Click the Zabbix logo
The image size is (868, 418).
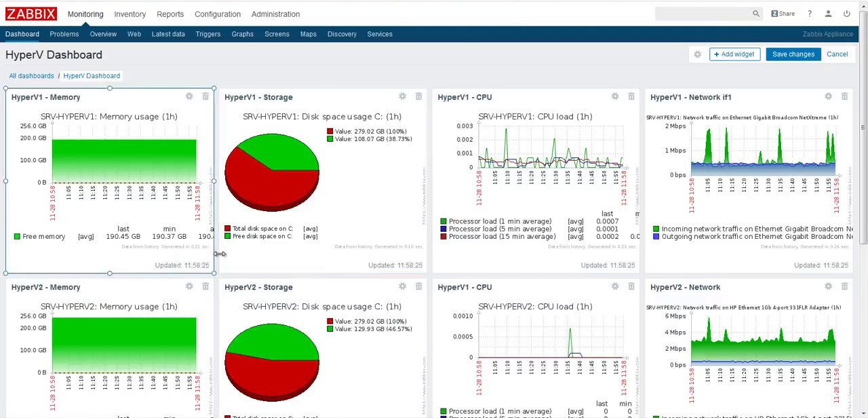click(31, 14)
